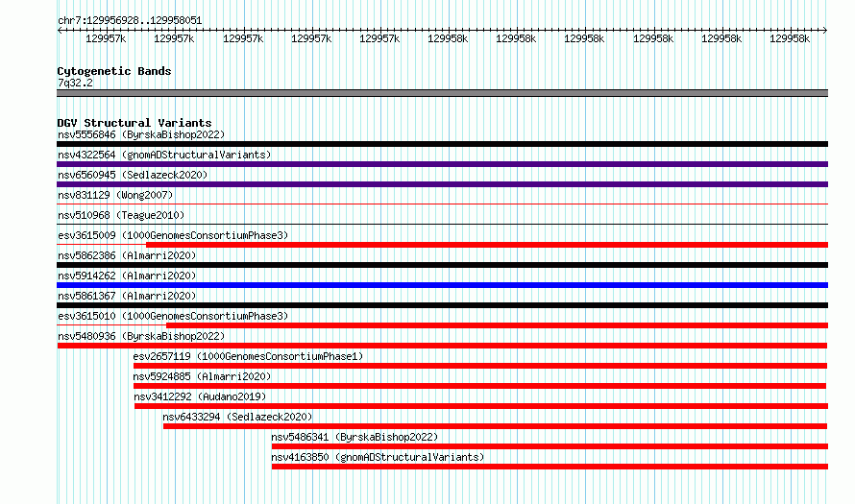This screenshot has height=504, width=855.
Task: Click the 7q32.2 band label
Action: tap(75, 83)
